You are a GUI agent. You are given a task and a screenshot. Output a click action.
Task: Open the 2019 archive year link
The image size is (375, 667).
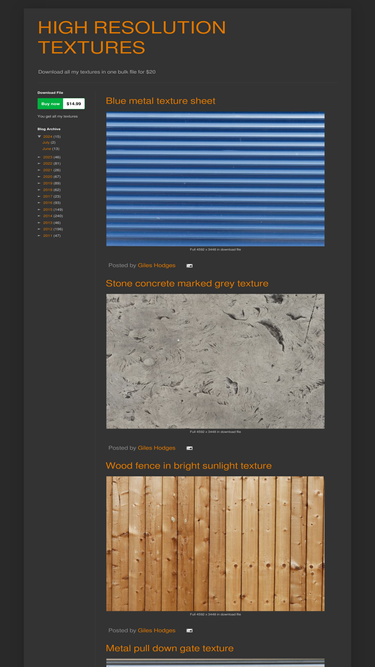tap(48, 183)
